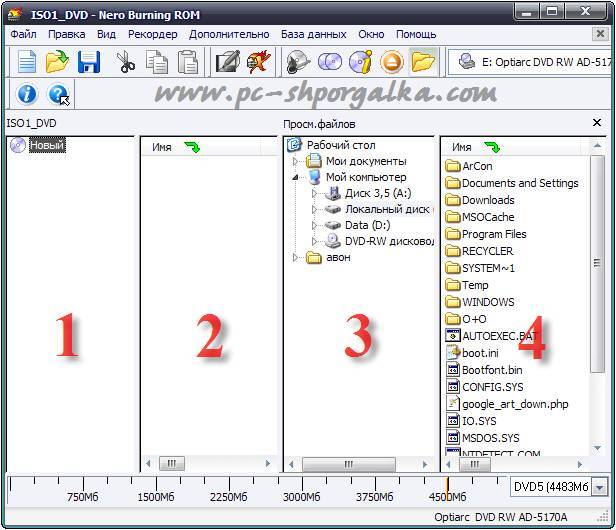
Task: Copy using the two pages icon
Action: click(157, 62)
